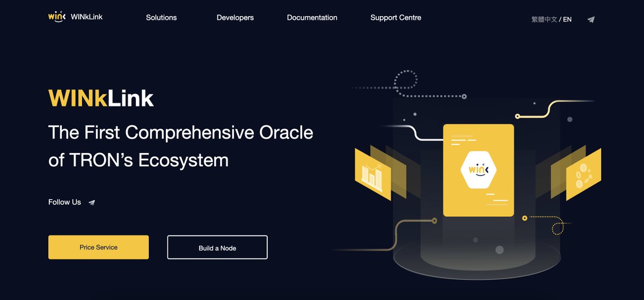Click Telegram icon beside Follow Us

tap(92, 202)
